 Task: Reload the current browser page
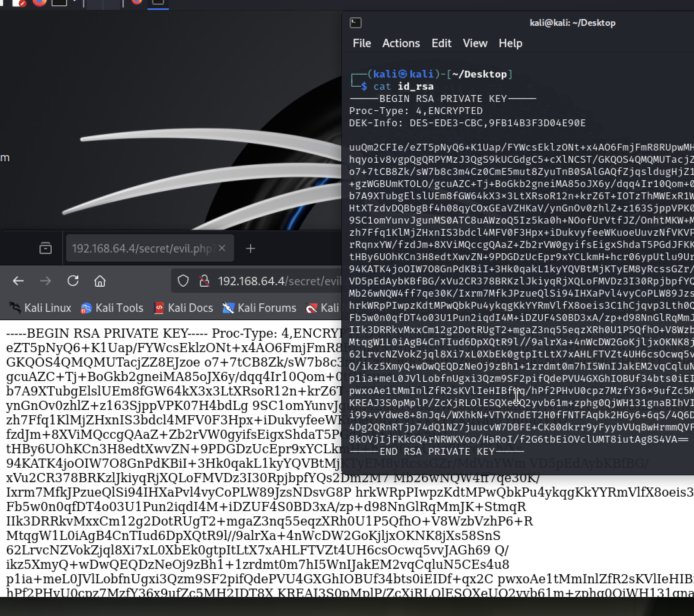click(x=73, y=281)
